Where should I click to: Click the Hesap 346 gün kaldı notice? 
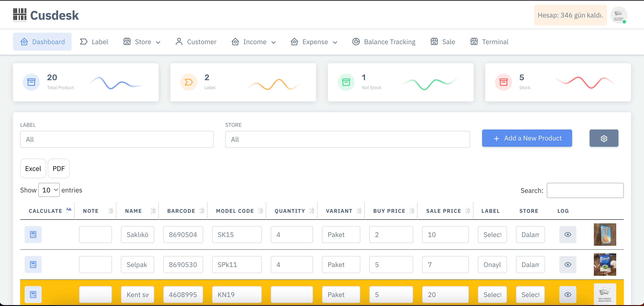click(x=570, y=15)
